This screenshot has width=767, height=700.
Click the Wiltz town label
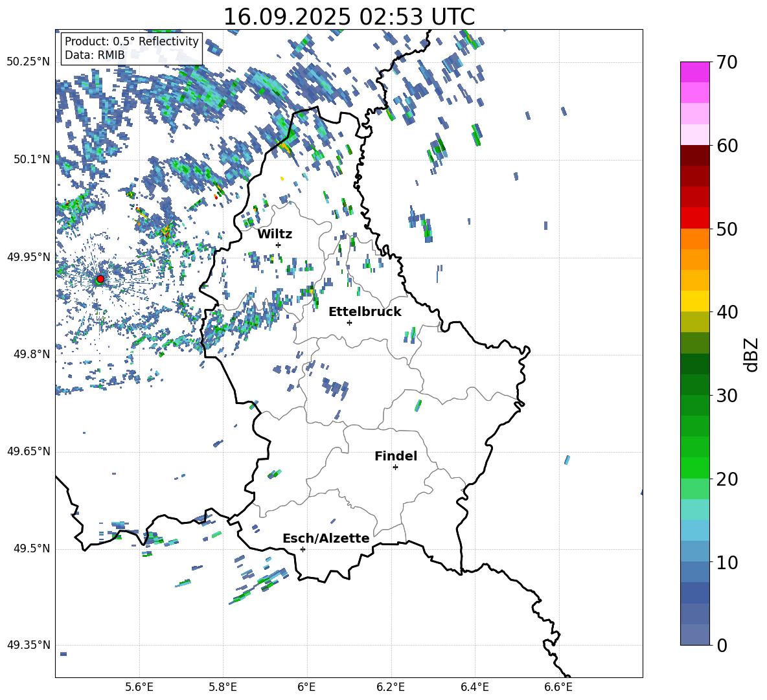point(275,234)
